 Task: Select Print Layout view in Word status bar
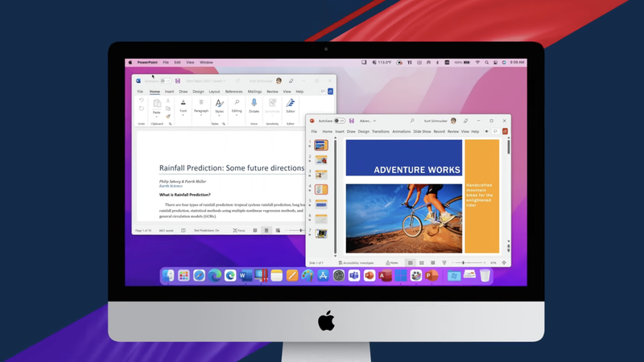point(266,231)
